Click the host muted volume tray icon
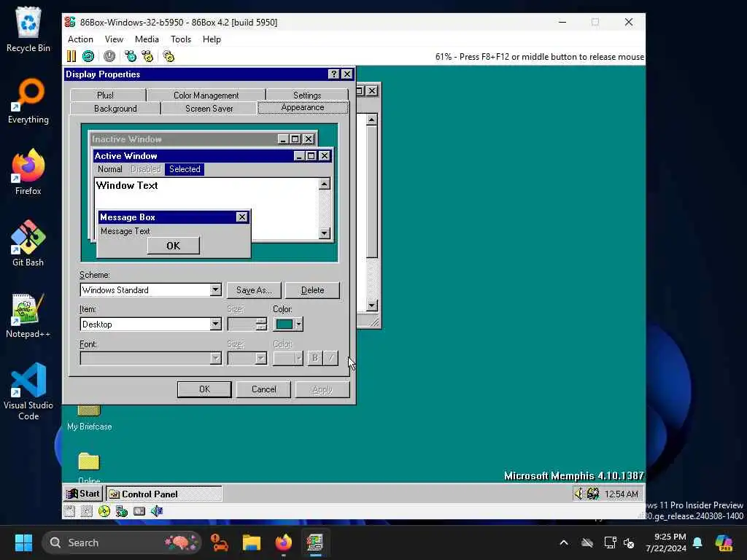The image size is (747, 560). tap(630, 542)
